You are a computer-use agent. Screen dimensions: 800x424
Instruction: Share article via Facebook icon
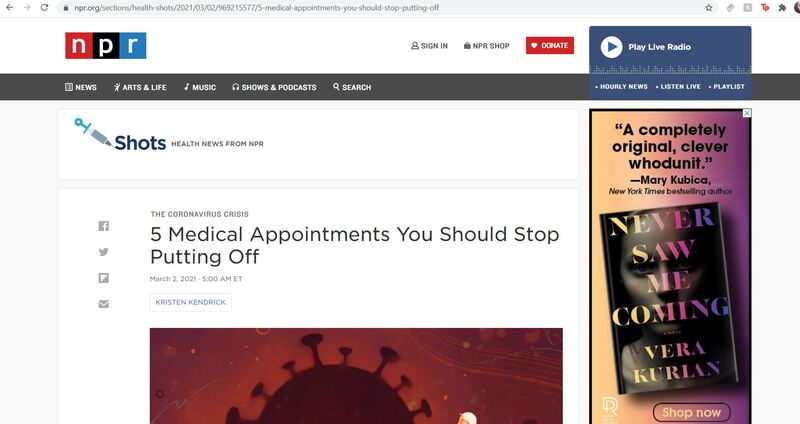point(104,226)
